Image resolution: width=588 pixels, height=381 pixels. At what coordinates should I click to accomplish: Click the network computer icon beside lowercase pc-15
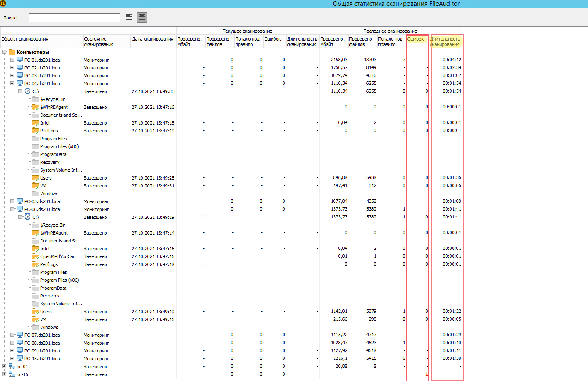click(x=12, y=374)
